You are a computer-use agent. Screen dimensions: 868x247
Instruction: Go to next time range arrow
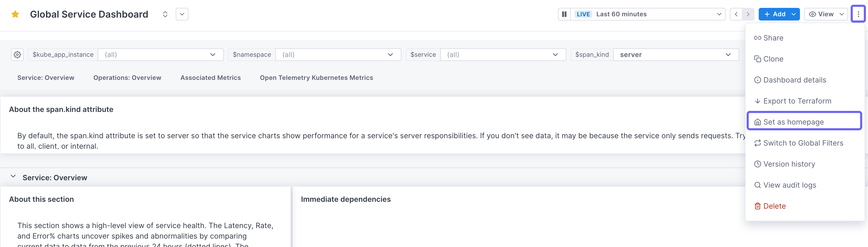coord(748,14)
